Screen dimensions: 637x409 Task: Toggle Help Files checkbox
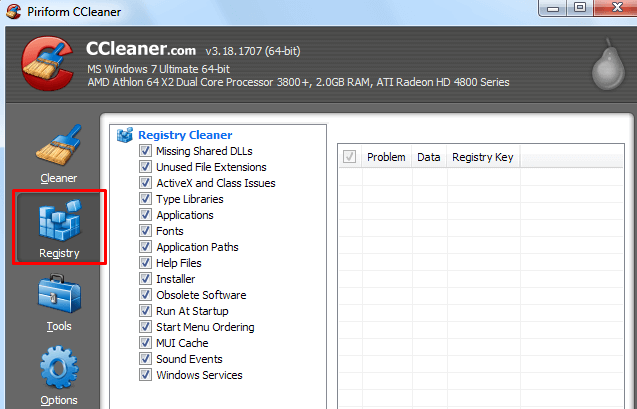click(145, 263)
